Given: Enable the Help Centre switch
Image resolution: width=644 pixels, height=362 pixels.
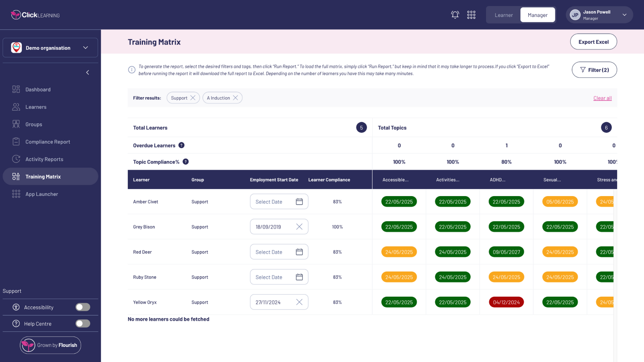Looking at the screenshot, I should click(83, 323).
